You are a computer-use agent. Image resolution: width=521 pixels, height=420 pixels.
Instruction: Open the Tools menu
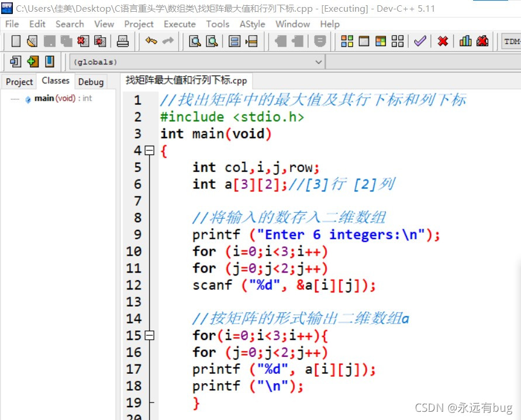click(218, 24)
